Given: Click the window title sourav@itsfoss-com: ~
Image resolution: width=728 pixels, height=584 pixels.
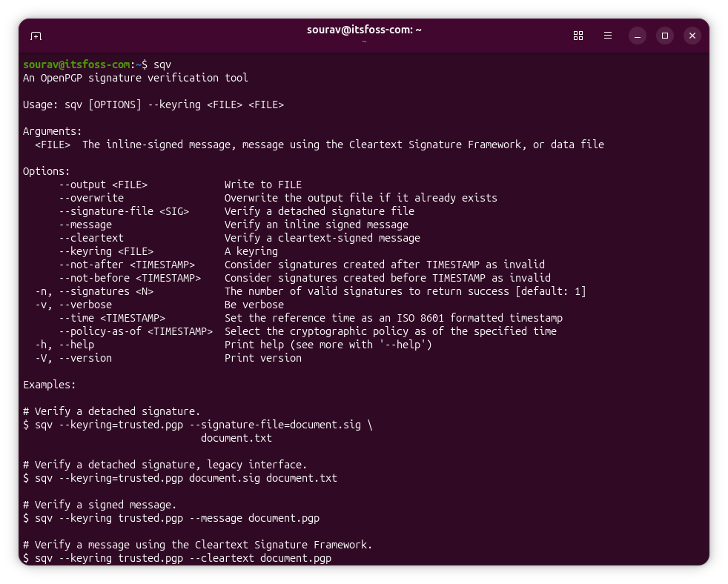Looking at the screenshot, I should point(364,30).
